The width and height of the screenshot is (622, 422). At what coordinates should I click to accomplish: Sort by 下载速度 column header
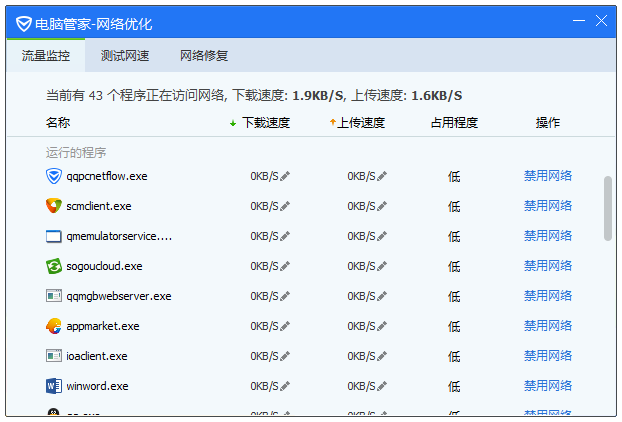[260, 123]
